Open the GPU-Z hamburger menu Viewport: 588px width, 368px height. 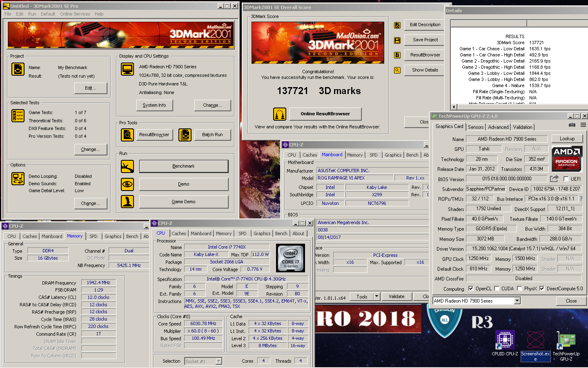coord(583,125)
